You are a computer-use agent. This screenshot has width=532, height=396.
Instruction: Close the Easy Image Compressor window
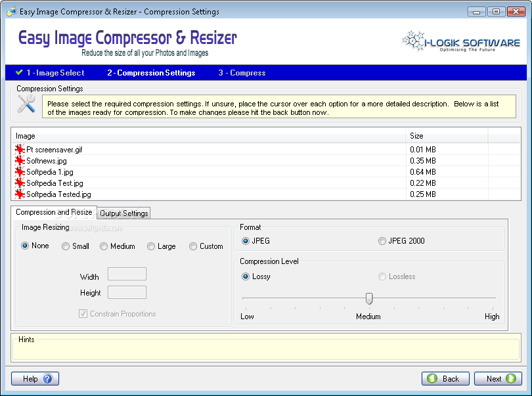[x=516, y=12]
